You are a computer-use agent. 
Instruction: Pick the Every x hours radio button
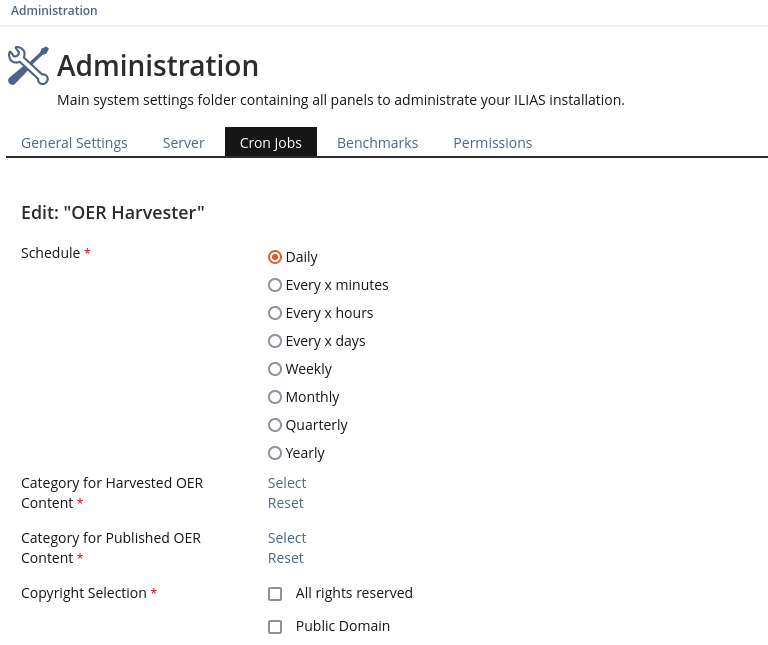[x=275, y=313]
